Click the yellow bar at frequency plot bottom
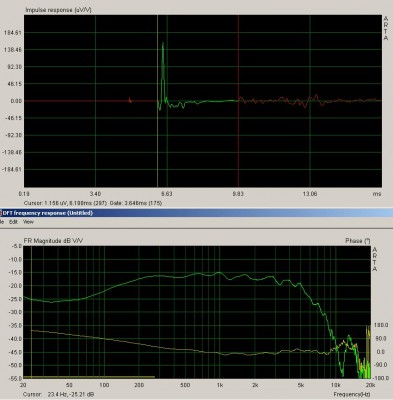The width and height of the screenshot is (393, 400). click(89, 377)
